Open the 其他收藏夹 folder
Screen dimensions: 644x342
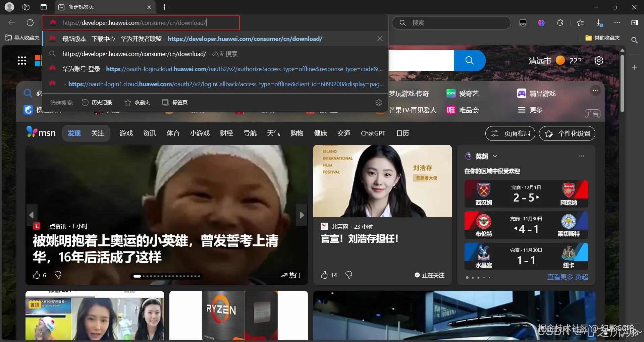coord(602,38)
